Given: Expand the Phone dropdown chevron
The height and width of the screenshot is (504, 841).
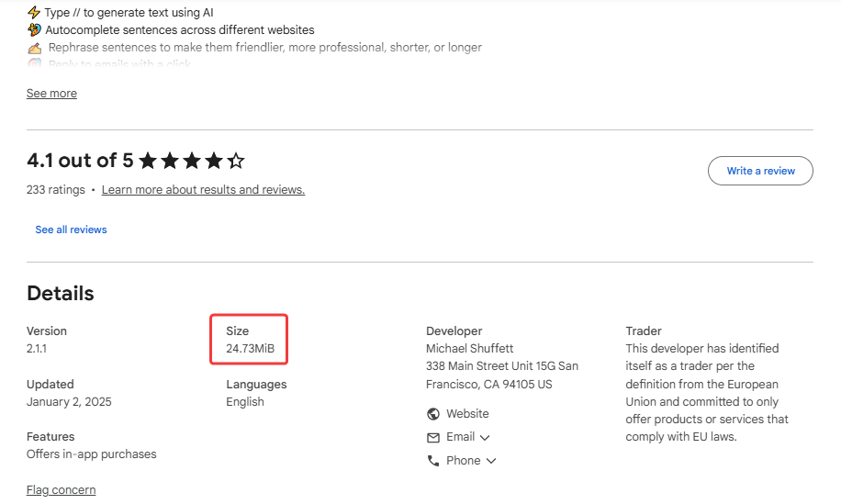Looking at the screenshot, I should 491,461.
